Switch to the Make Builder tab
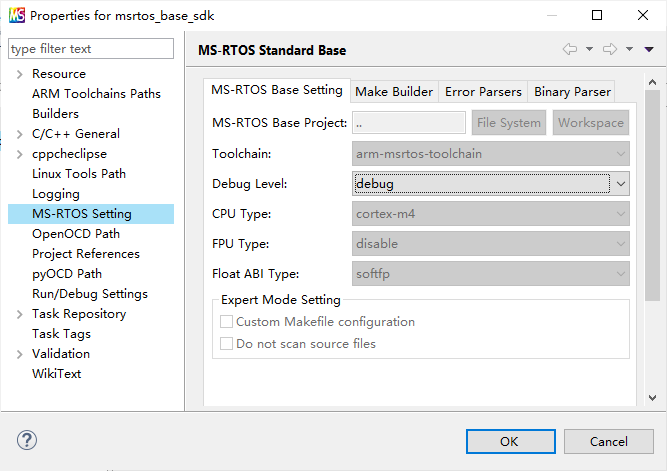667x471 pixels. tap(394, 91)
